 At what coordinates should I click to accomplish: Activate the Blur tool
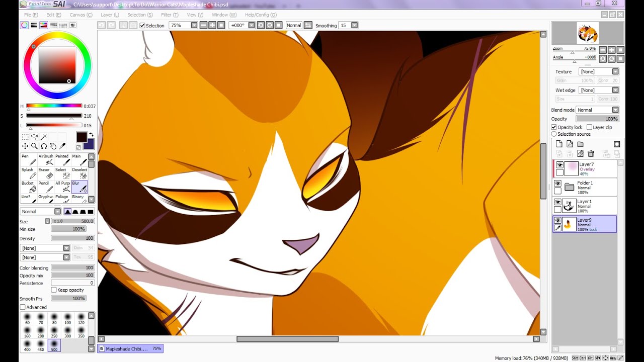click(x=79, y=187)
